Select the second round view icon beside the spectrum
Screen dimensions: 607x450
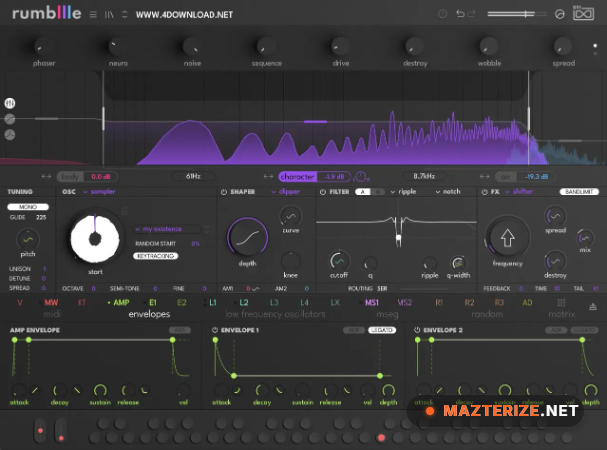point(10,119)
